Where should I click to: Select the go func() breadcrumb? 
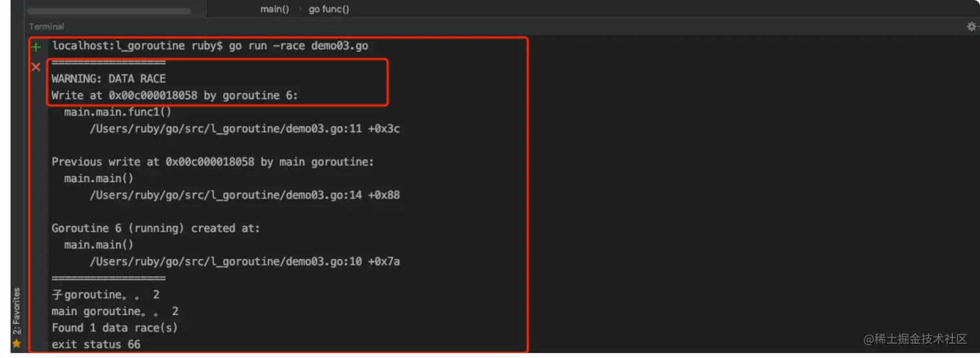(329, 9)
